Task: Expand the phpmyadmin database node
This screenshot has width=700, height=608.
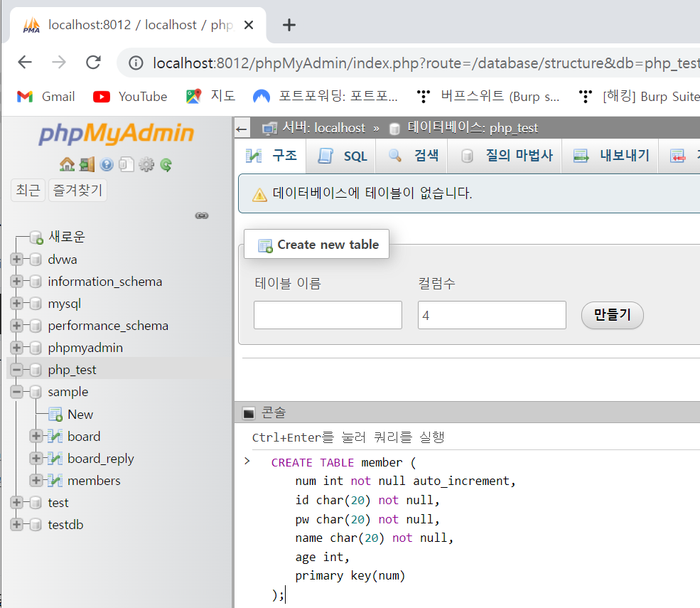Action: tap(16, 348)
